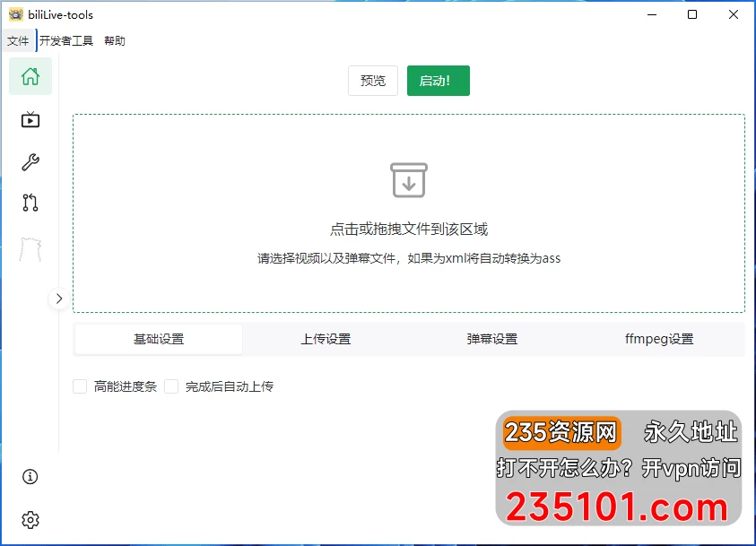This screenshot has height=546, width=756.
Task: Select the cat silhouette icon in the sidebar
Action: pos(30,248)
